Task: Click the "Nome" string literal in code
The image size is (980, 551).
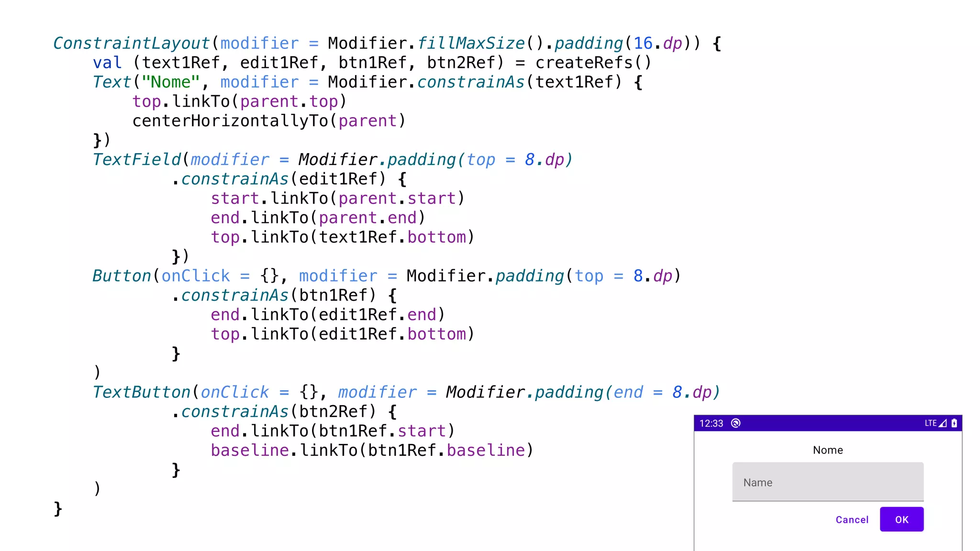Action: pos(170,82)
